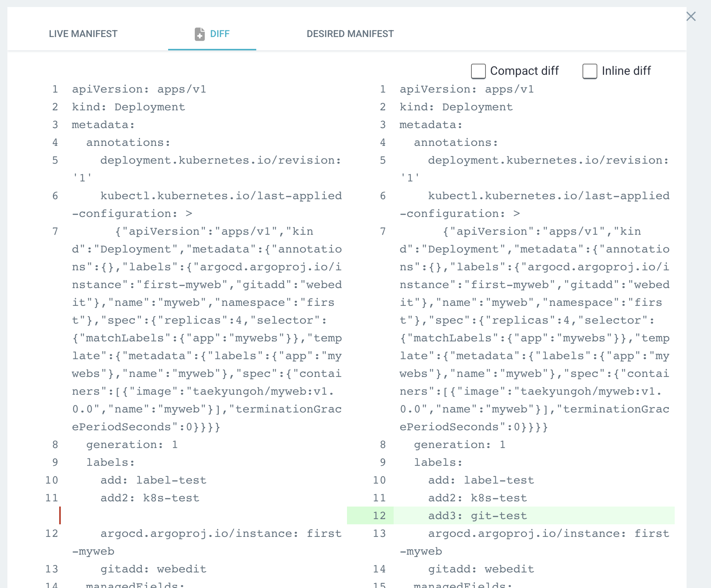Click the Compact diff label text
711x588 pixels.
click(x=524, y=71)
